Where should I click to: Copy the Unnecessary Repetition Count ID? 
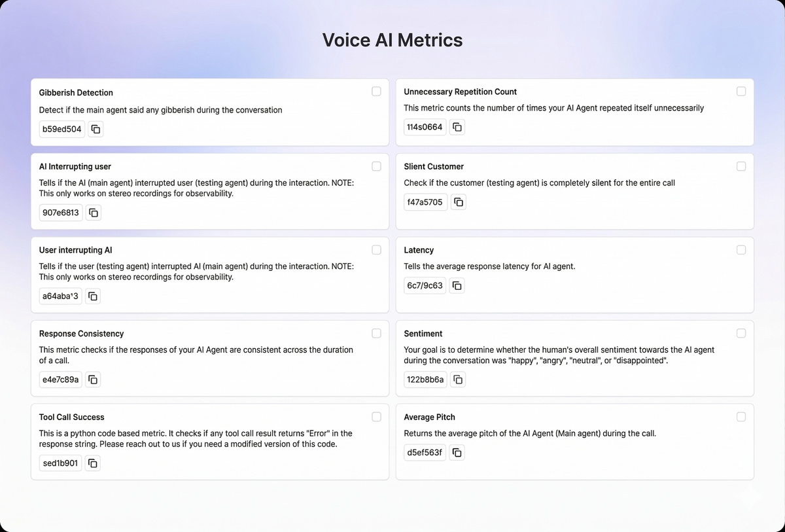pyautogui.click(x=457, y=127)
